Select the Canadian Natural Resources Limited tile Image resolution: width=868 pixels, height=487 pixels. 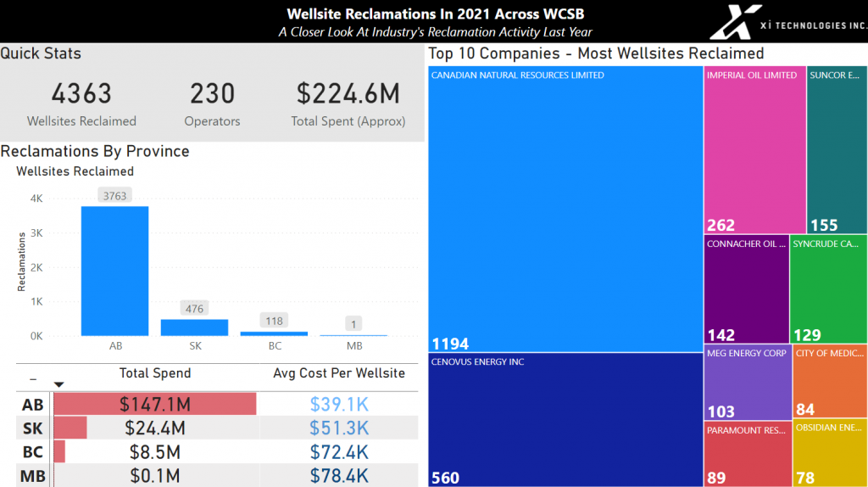point(565,210)
